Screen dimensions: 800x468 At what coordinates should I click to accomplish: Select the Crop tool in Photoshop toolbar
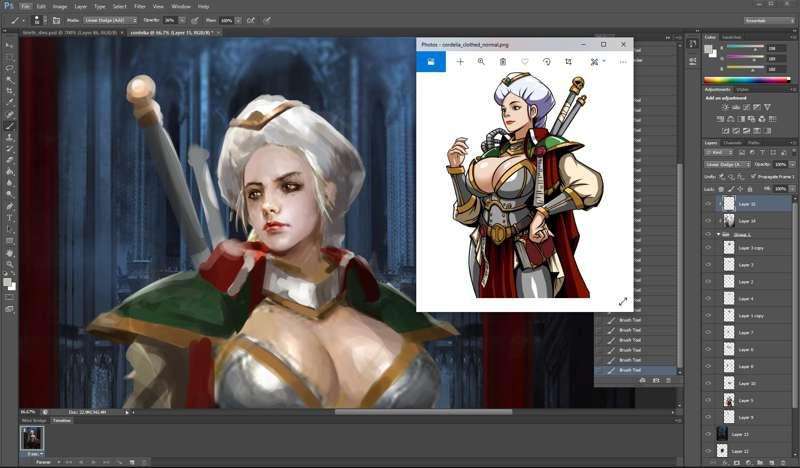tap(9, 91)
